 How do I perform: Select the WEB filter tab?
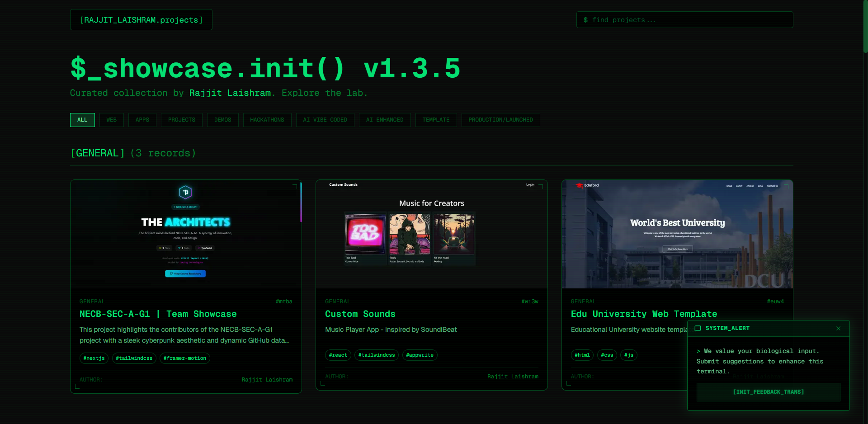112,120
